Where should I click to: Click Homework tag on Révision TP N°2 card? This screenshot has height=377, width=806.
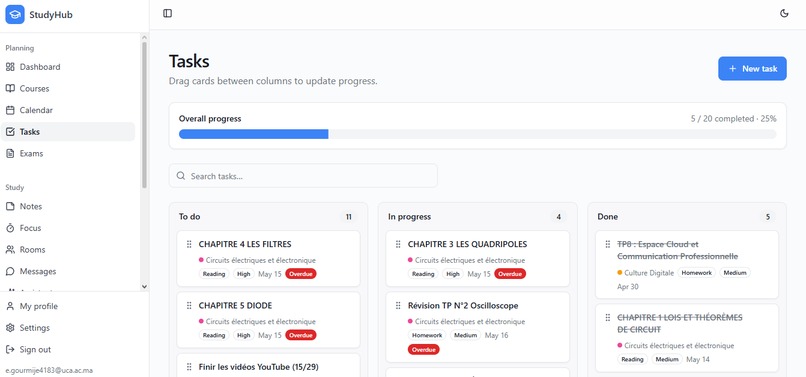click(427, 335)
